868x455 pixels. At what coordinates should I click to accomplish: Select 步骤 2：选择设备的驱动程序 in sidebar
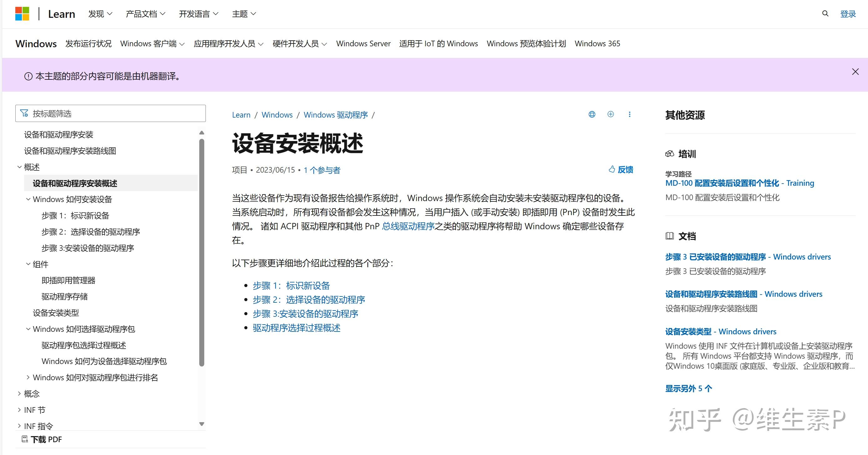(x=91, y=232)
